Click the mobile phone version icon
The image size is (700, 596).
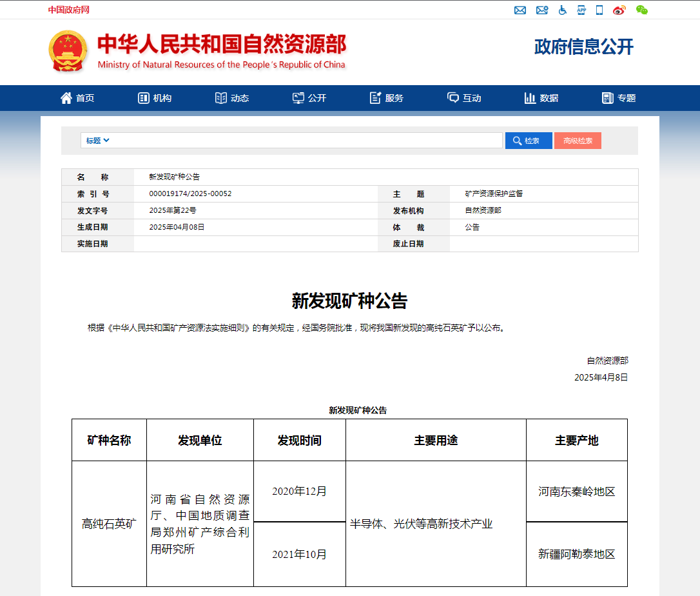coord(599,10)
